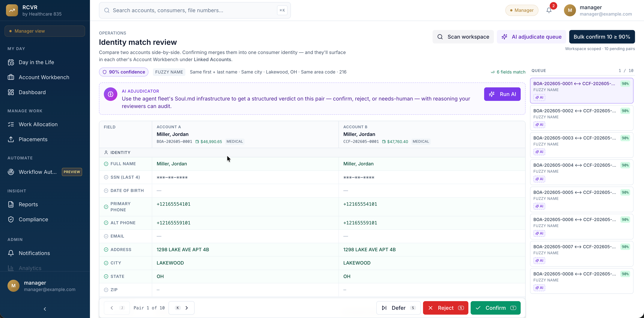Open Workflow Automation preview item
The image size is (644, 318).
pyautogui.click(x=45, y=172)
